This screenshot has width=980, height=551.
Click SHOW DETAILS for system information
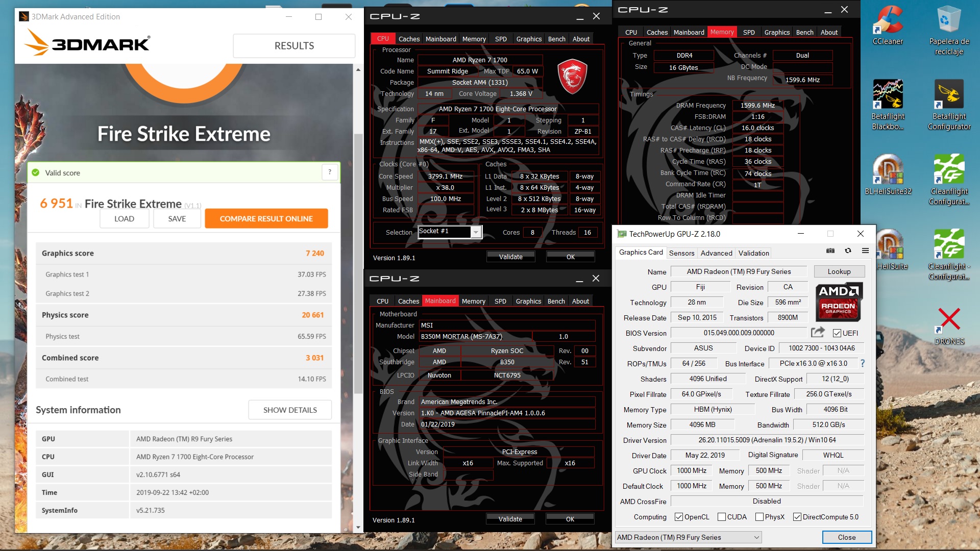(x=290, y=410)
